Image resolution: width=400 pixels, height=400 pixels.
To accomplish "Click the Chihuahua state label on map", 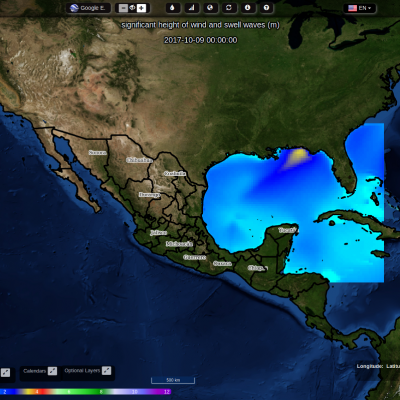I will [139, 160].
